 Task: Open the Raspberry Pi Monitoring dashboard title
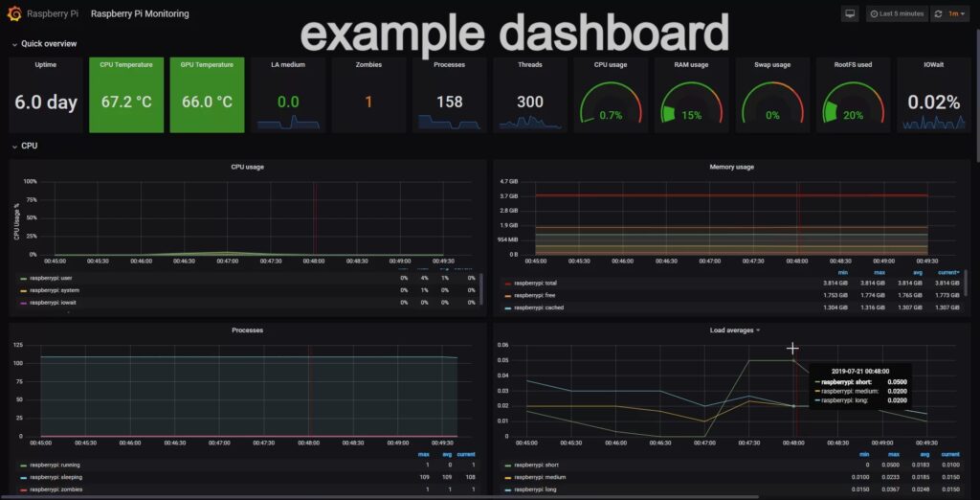coord(140,13)
